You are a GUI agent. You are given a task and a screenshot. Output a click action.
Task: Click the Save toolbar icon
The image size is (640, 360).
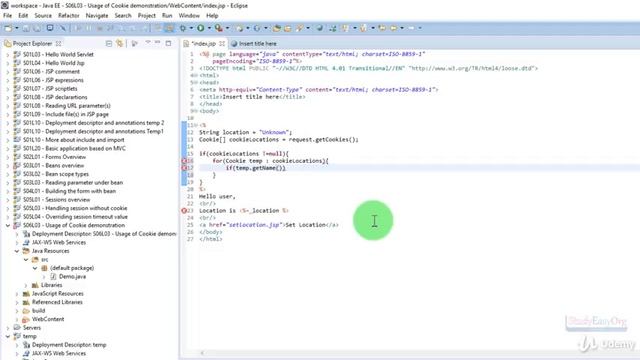26,28
